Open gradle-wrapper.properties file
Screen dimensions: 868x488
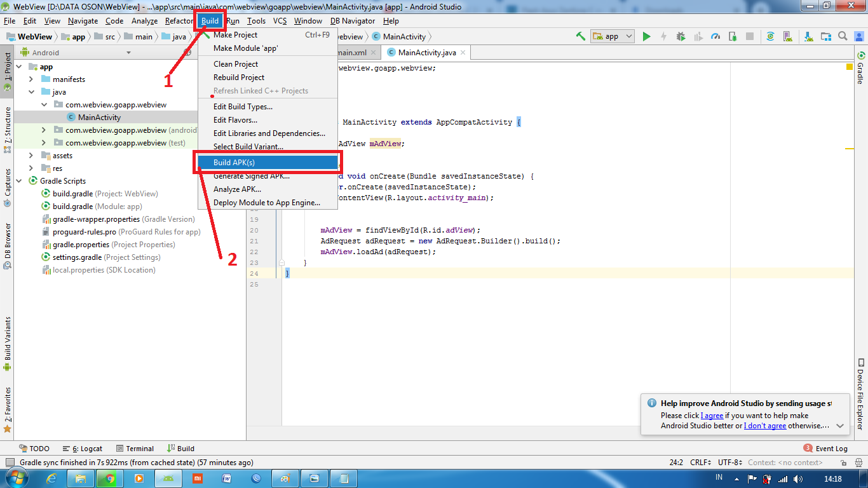(x=118, y=219)
